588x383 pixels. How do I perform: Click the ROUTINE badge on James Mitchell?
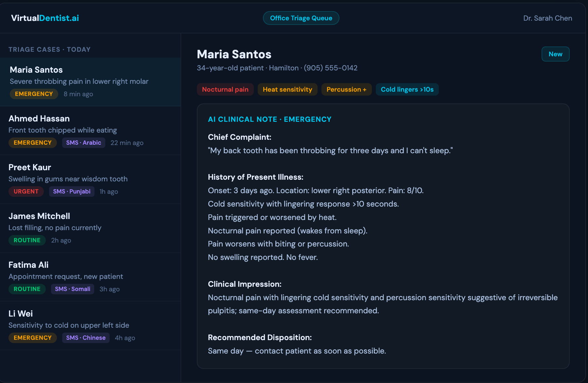pyautogui.click(x=27, y=240)
